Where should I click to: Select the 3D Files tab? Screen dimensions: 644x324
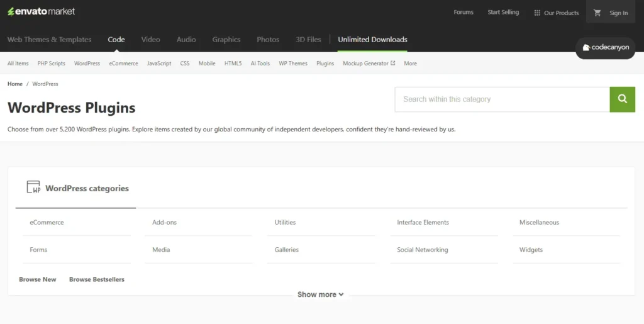308,40
